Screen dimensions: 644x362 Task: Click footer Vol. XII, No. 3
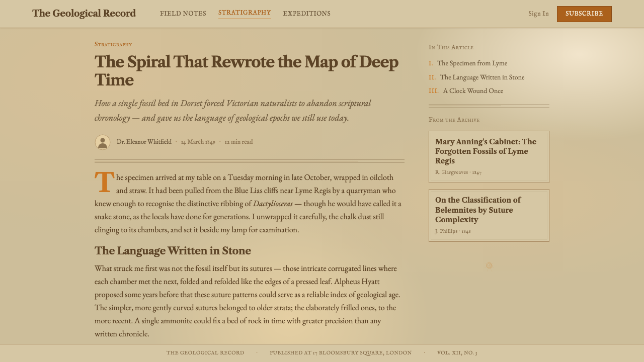(457, 353)
